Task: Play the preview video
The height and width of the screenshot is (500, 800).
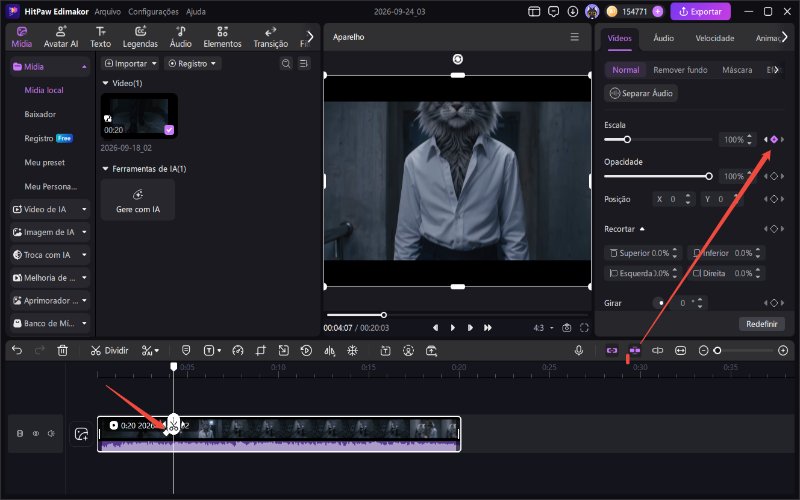Action: [453, 328]
